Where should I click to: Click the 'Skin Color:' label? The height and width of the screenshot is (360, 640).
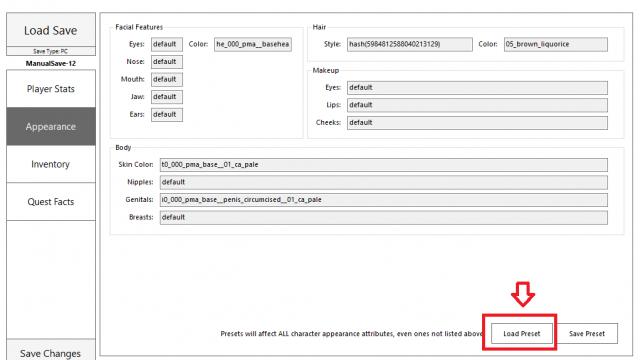tap(136, 164)
